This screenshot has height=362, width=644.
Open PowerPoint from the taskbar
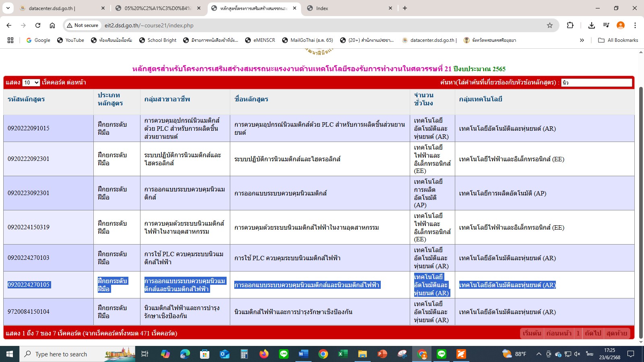tap(382, 354)
